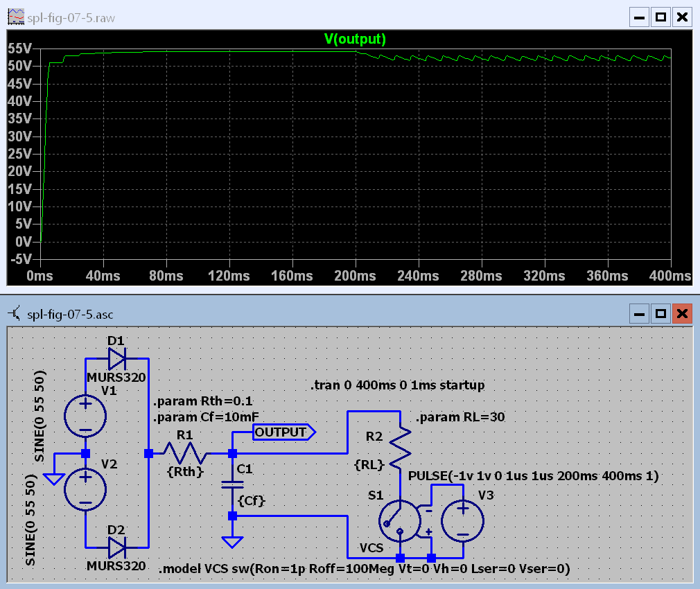Click the .param RL=30 directive

(459, 418)
